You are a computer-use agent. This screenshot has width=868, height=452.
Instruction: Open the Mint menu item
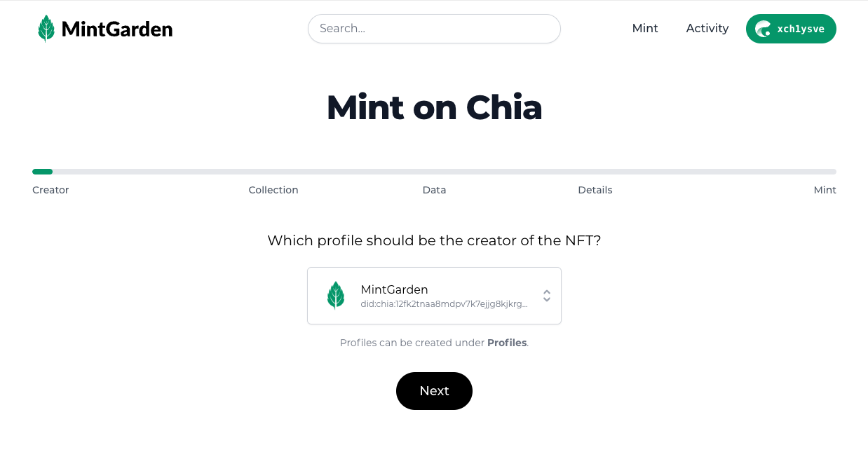pyautogui.click(x=644, y=28)
